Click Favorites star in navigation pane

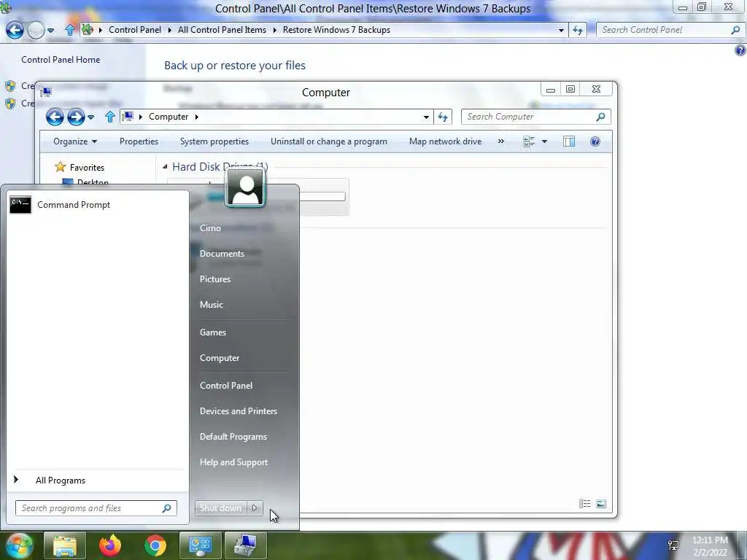tap(60, 167)
